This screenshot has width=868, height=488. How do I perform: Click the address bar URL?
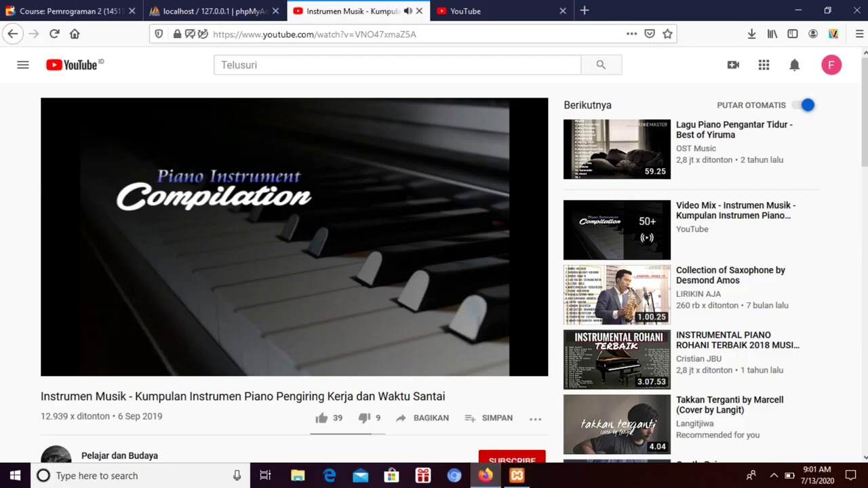pyautogui.click(x=315, y=34)
